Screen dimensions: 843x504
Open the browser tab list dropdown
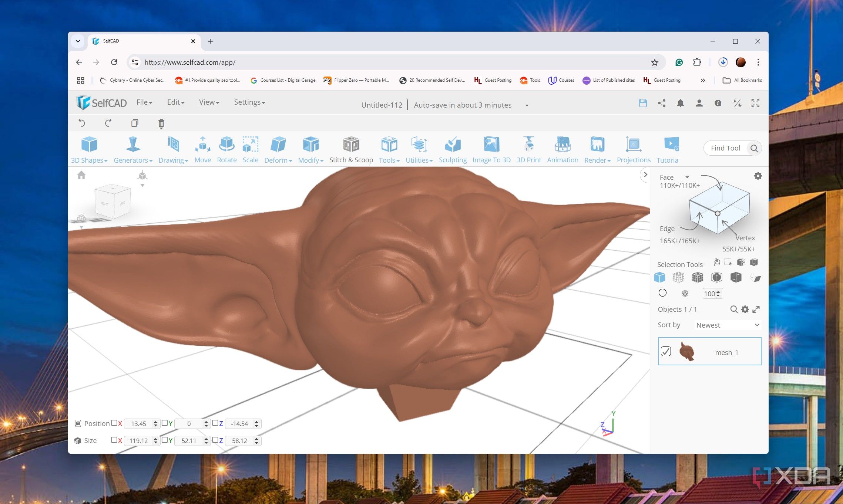[78, 41]
